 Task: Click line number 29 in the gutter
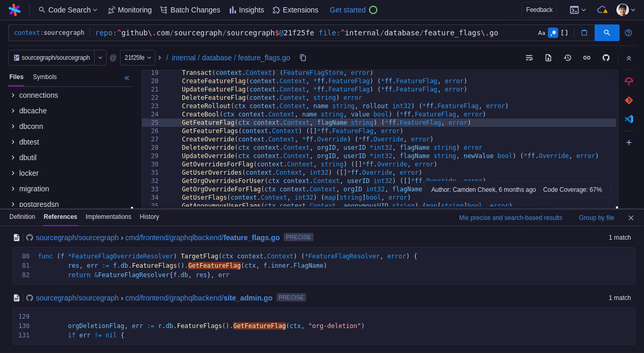click(x=154, y=156)
